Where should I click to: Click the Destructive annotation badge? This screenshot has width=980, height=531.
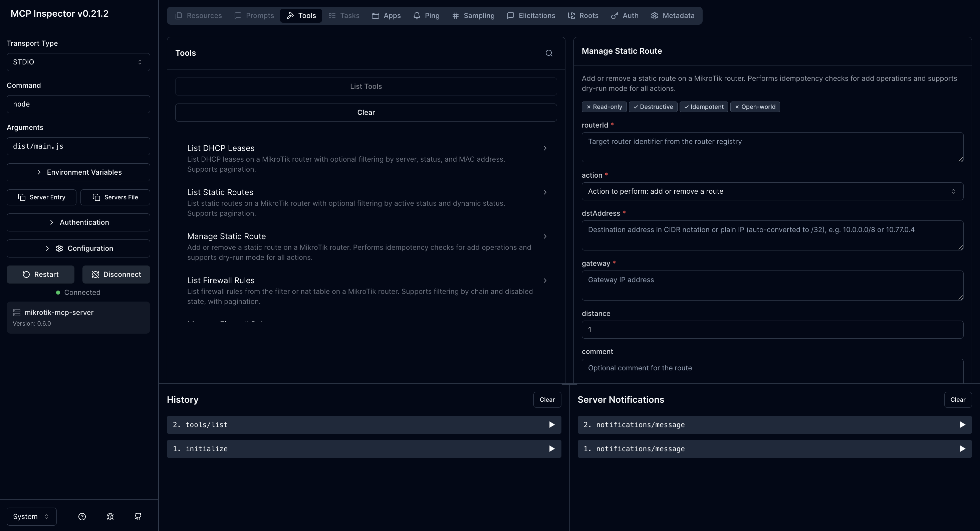coord(653,107)
